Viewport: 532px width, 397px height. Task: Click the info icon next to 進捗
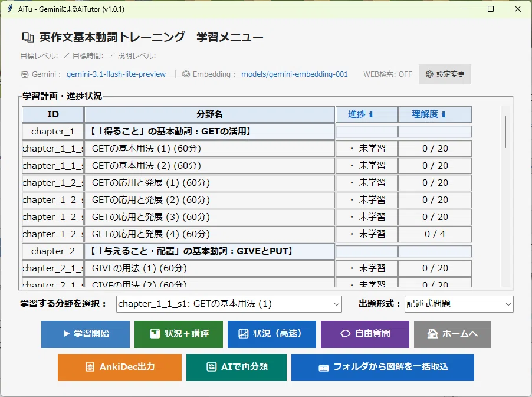click(x=371, y=114)
